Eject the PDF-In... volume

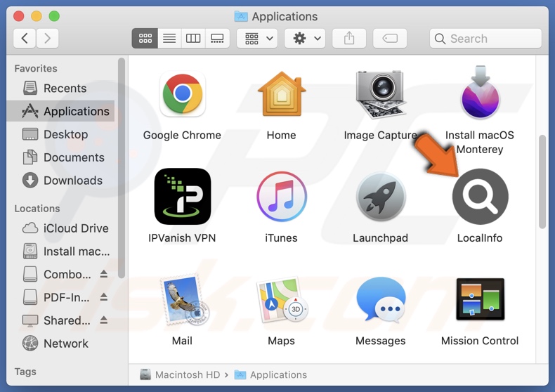click(x=104, y=296)
